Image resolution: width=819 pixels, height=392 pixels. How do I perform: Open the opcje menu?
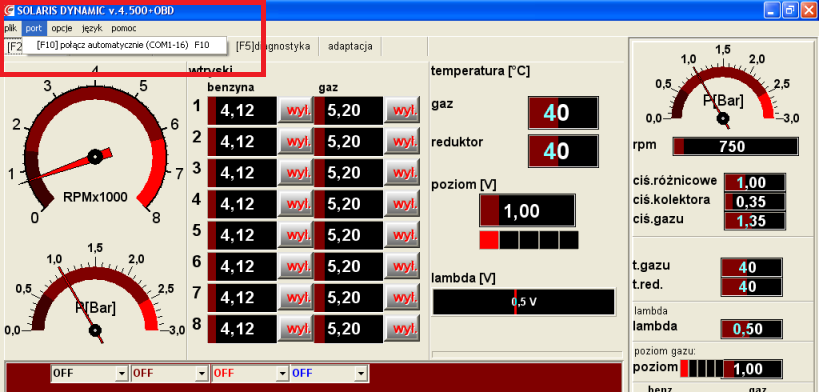click(x=62, y=28)
